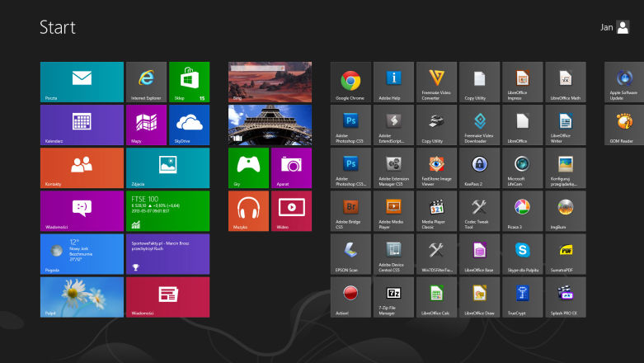Launch SumatraPDF

(566, 254)
